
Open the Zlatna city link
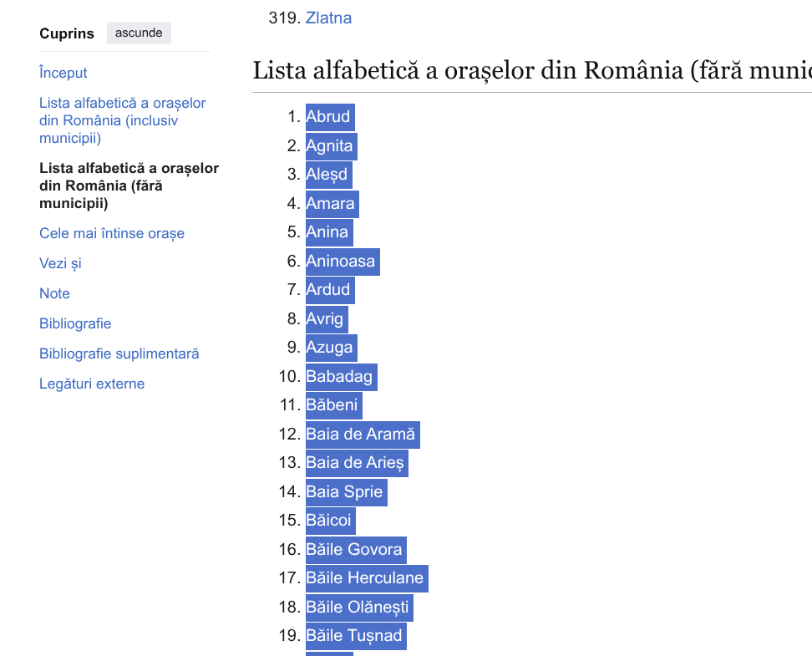pyautogui.click(x=328, y=18)
